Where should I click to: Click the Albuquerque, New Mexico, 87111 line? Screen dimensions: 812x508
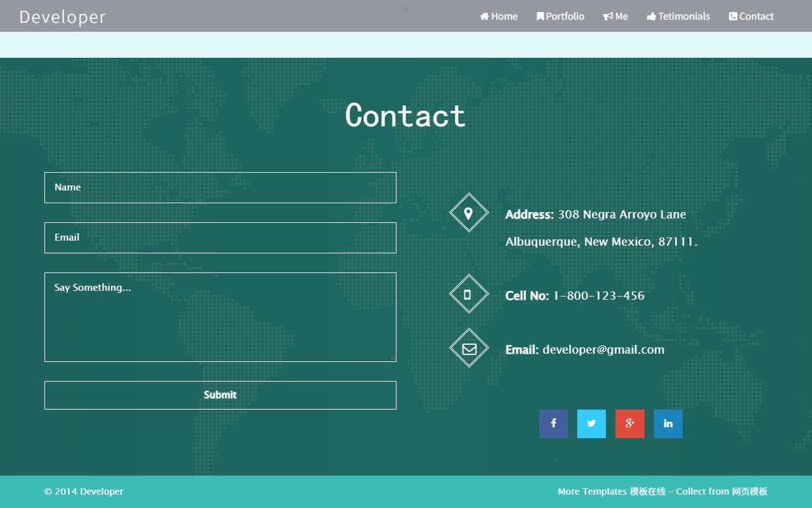[601, 242]
